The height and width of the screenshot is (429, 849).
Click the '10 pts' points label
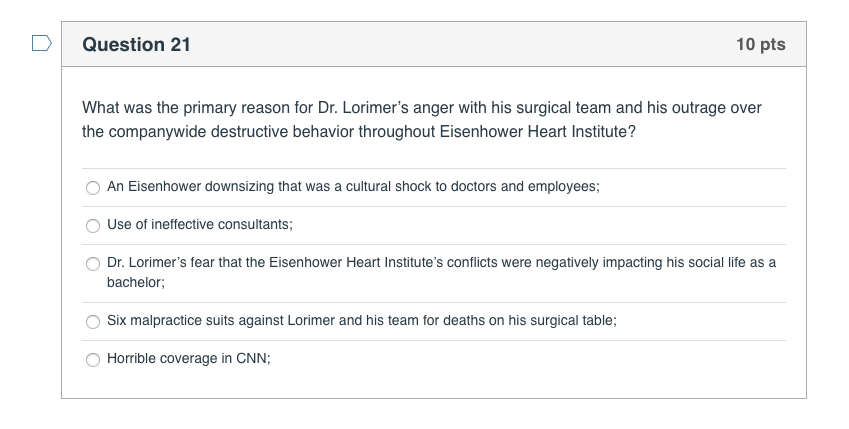(760, 44)
